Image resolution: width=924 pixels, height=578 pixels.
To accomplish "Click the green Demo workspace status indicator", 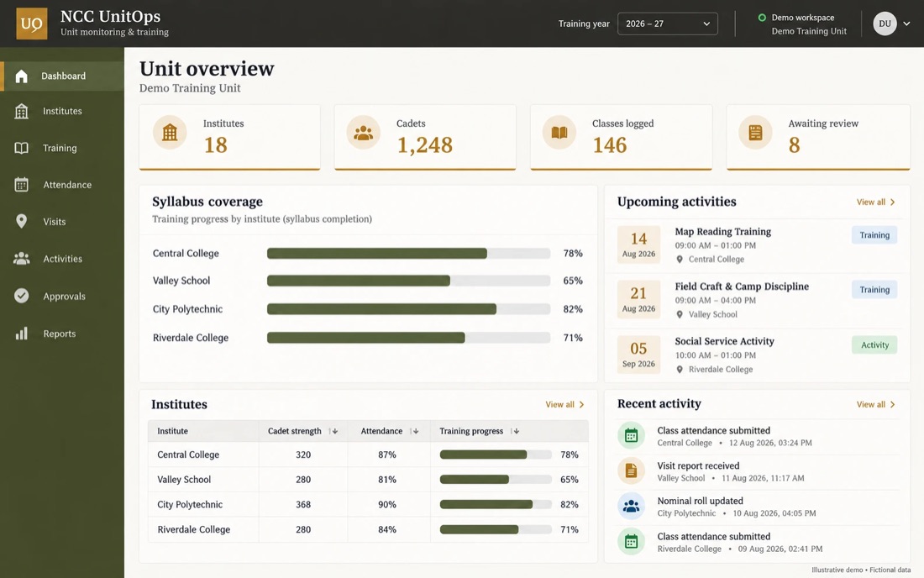I will coord(762,18).
